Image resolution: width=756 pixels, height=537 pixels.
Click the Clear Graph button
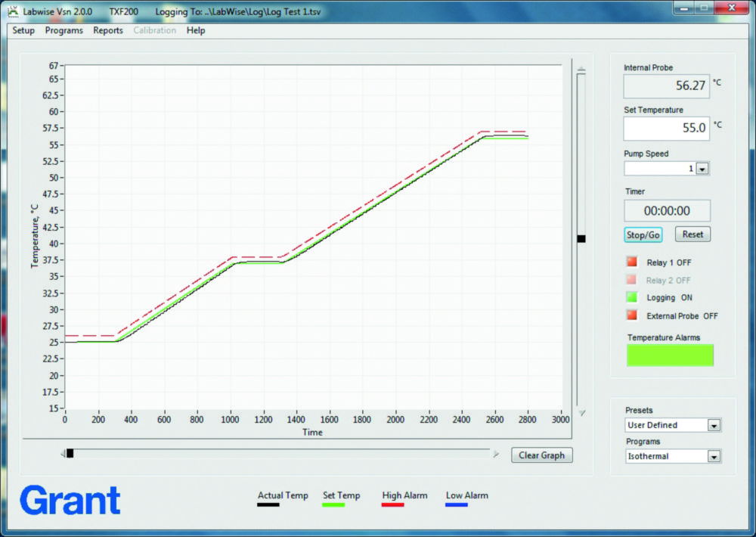coord(541,455)
